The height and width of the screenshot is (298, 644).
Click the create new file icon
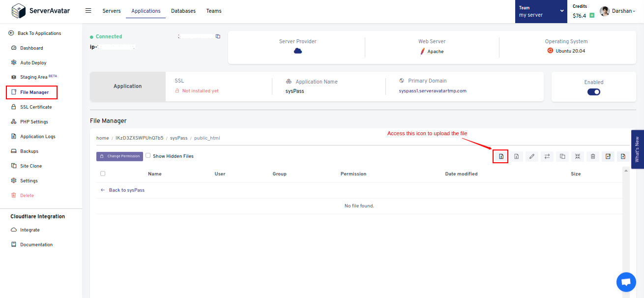623,156
